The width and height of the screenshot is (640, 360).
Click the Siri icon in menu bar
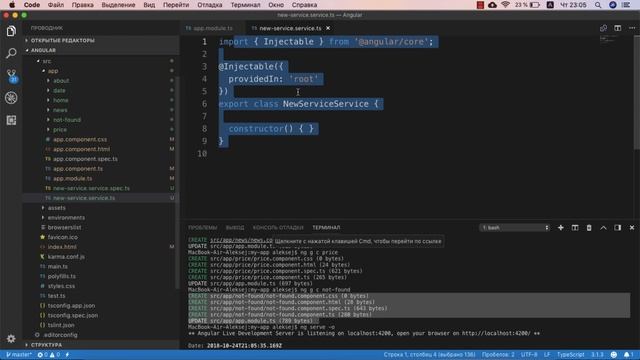pyautogui.click(x=613, y=5)
